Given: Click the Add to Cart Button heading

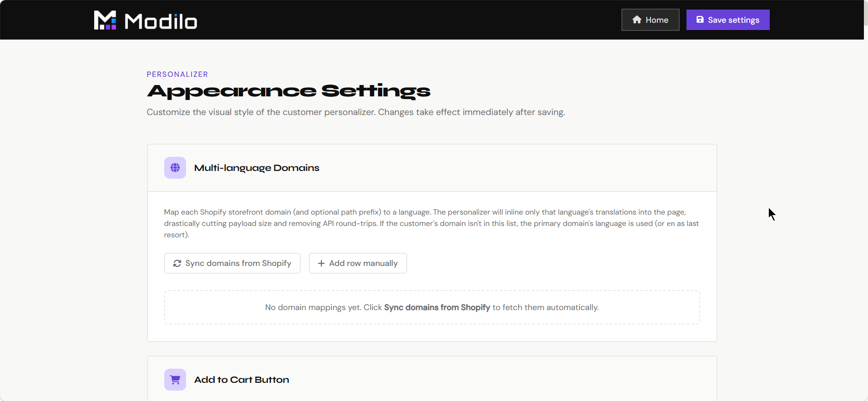Looking at the screenshot, I should click(x=242, y=380).
